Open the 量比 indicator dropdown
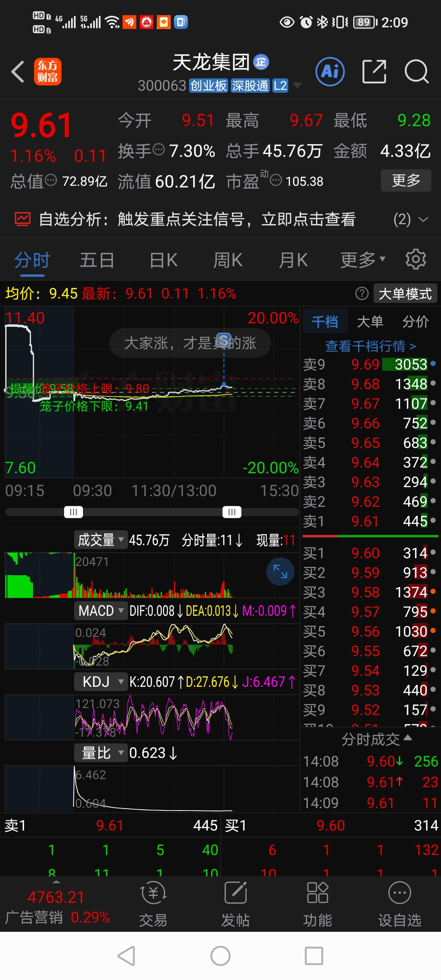Screen dimensions: 441x980 point(101,753)
